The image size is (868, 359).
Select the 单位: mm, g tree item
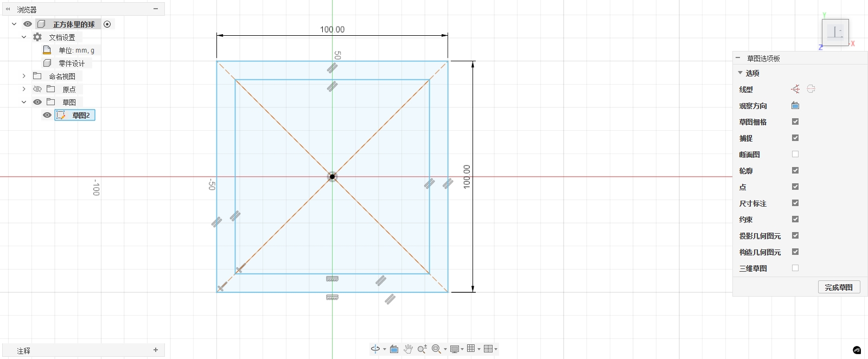tap(76, 50)
